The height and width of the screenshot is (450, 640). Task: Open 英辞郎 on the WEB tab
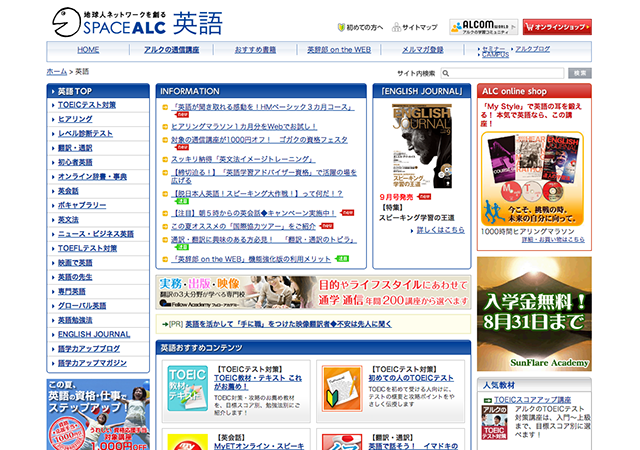(x=339, y=50)
